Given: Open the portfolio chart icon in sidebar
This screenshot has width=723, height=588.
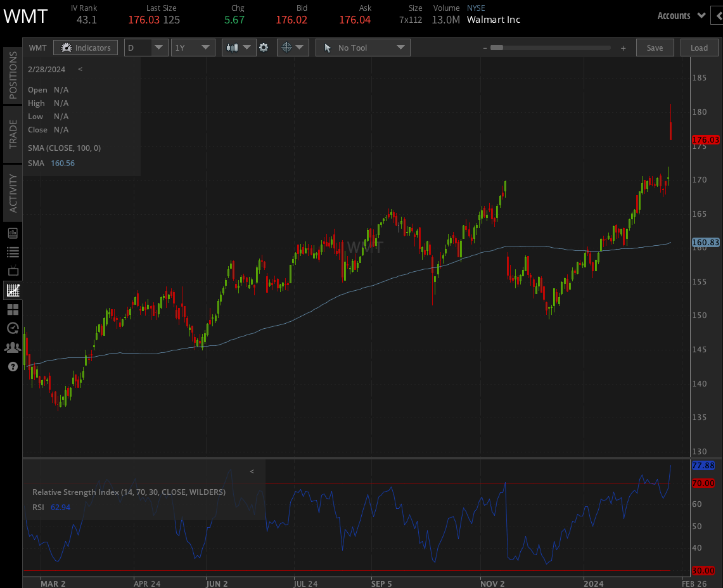Looking at the screenshot, I should click(x=13, y=233).
